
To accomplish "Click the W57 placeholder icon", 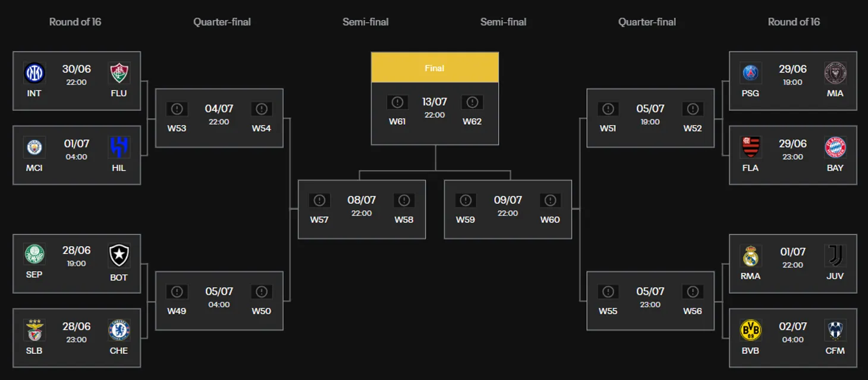I will [x=319, y=200].
